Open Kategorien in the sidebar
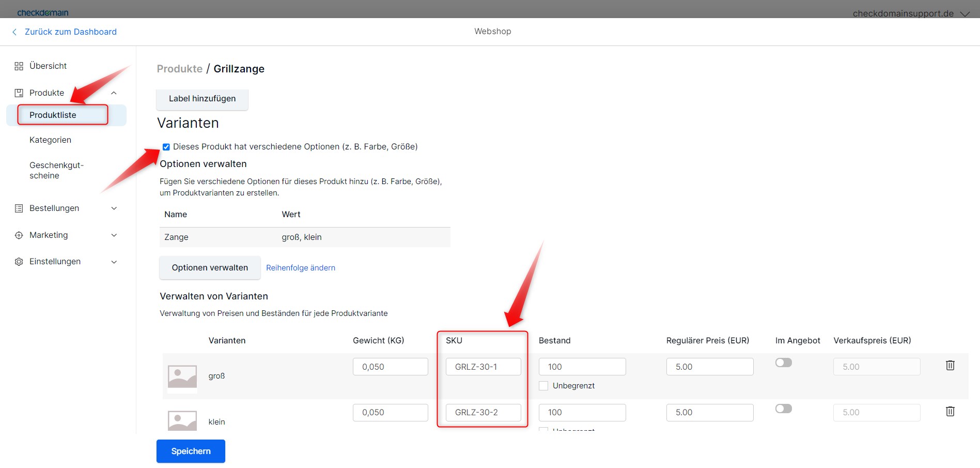This screenshot has width=980, height=468. click(x=50, y=140)
